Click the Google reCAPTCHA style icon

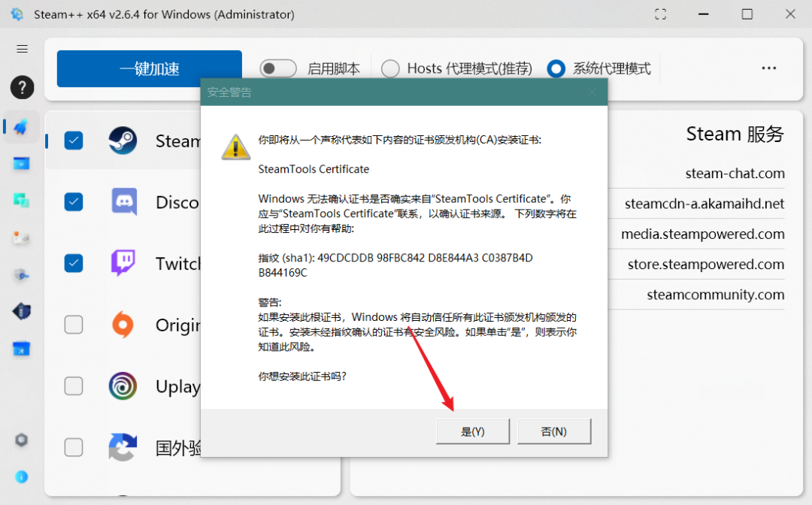pyautogui.click(x=123, y=447)
